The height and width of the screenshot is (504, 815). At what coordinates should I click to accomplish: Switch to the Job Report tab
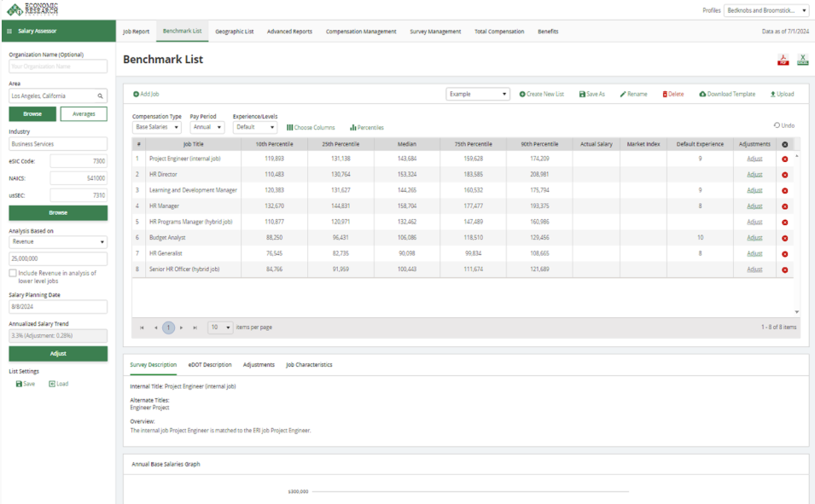point(137,32)
